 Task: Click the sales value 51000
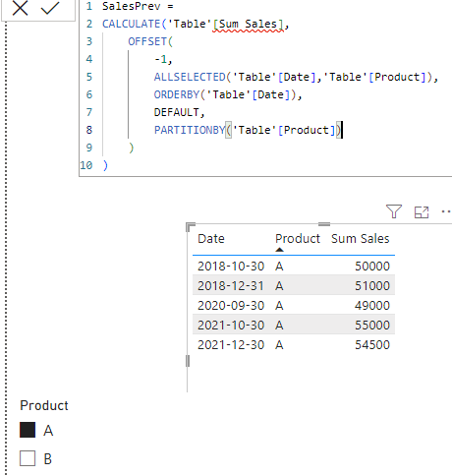[x=372, y=285]
